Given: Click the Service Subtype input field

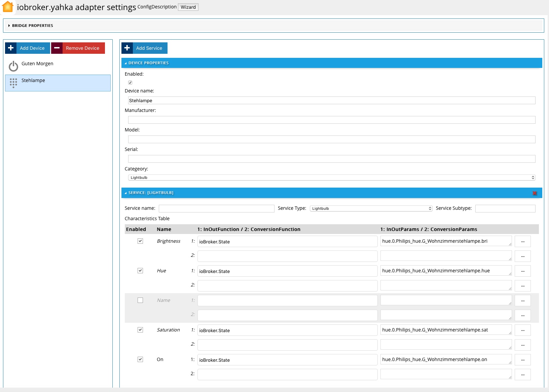Looking at the screenshot, I should pos(505,208).
